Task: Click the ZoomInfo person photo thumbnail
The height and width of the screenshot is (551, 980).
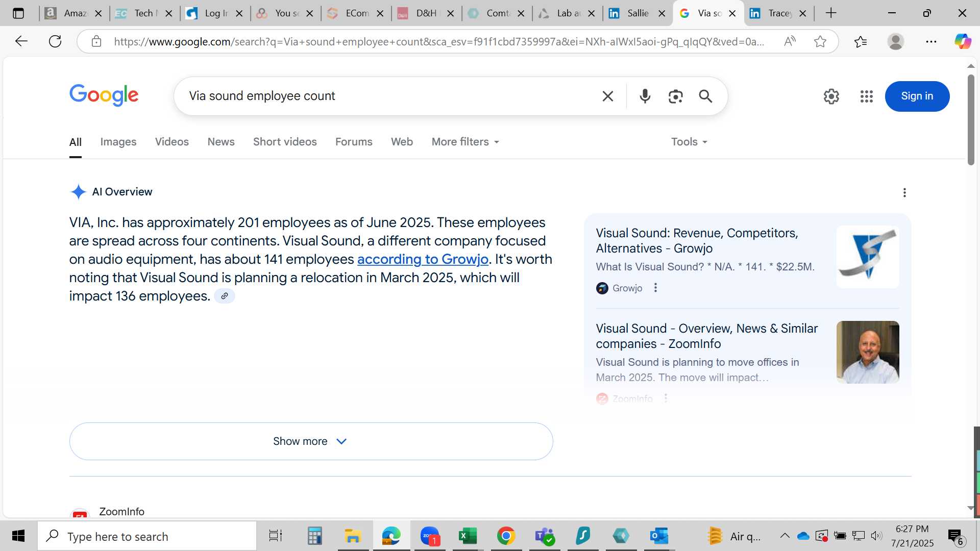Action: click(868, 352)
